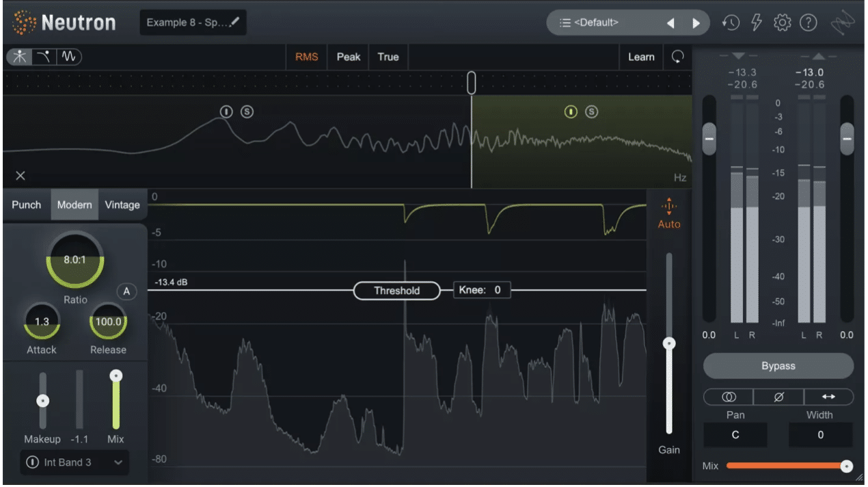Open the help question mark icon

tap(809, 23)
